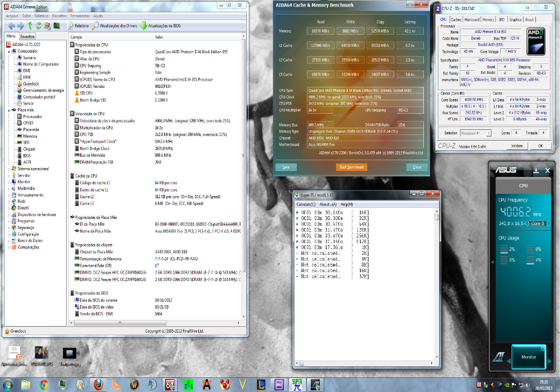Go back with AIDA64 blue left arrow
Screen dimensions: 560x392
pos(11,26)
